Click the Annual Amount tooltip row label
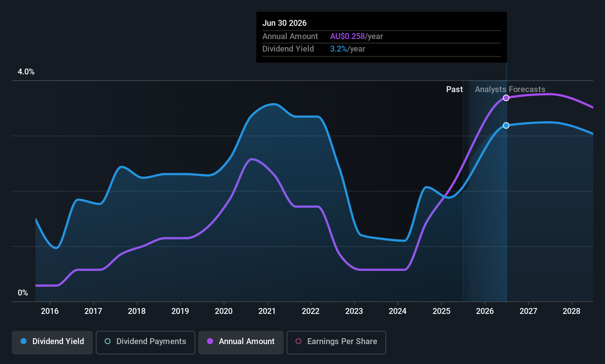 [x=290, y=36]
